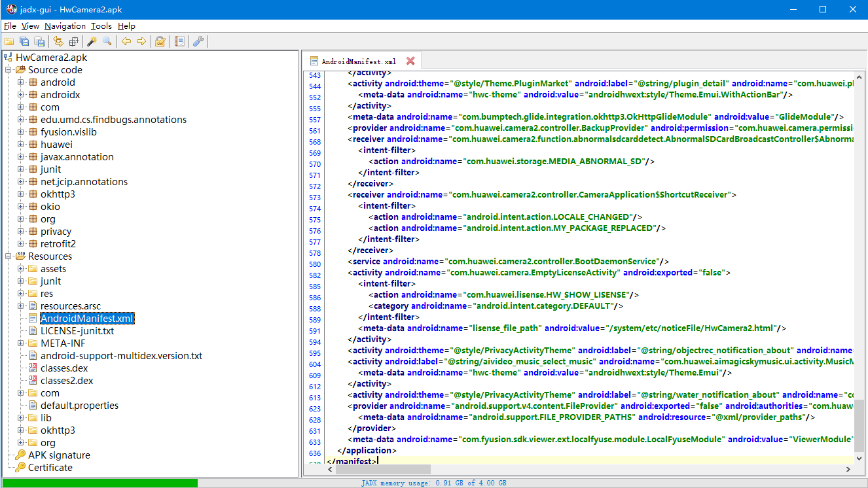Viewport: 868px width, 488px height.
Task: Collapse the Source code node
Action: point(9,70)
